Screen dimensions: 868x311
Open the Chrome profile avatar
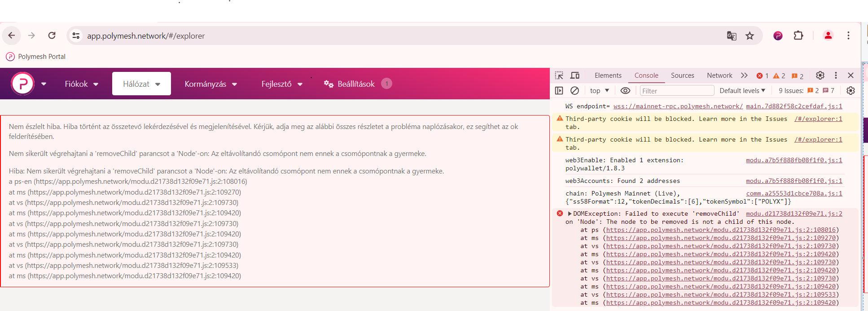coord(828,36)
